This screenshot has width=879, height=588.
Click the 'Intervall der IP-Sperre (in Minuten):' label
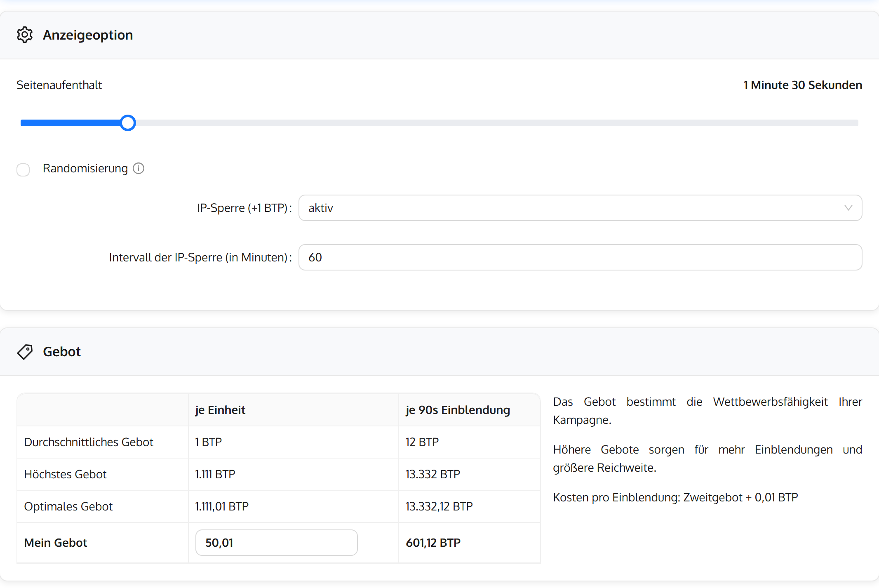click(x=200, y=257)
